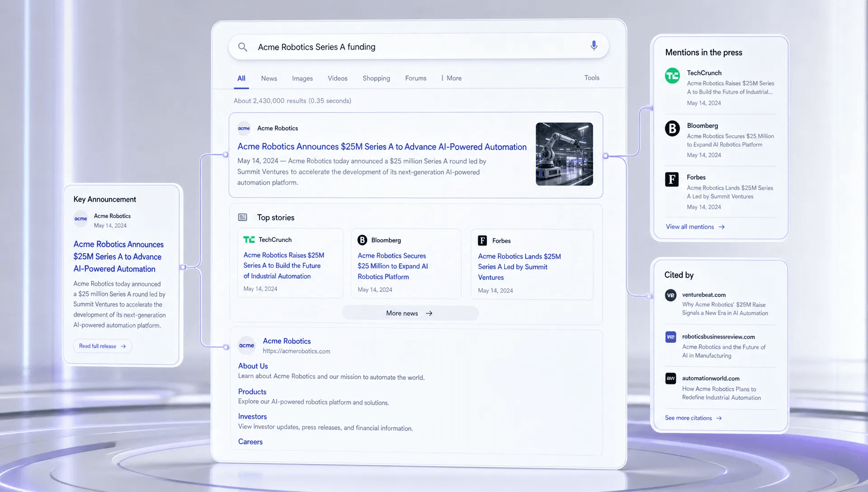
Task: Click the automationworld.com site icon
Action: (670, 378)
